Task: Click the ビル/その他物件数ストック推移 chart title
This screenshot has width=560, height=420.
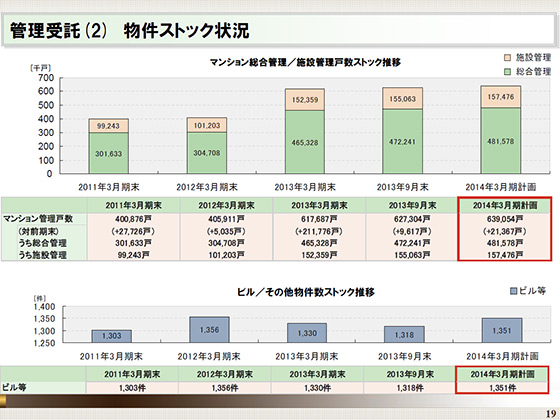Action: 306,292
